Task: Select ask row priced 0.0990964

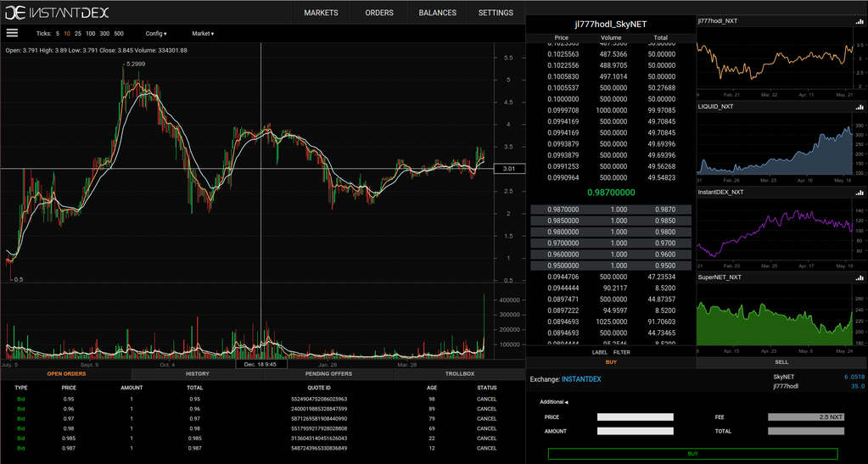Action: [611, 178]
